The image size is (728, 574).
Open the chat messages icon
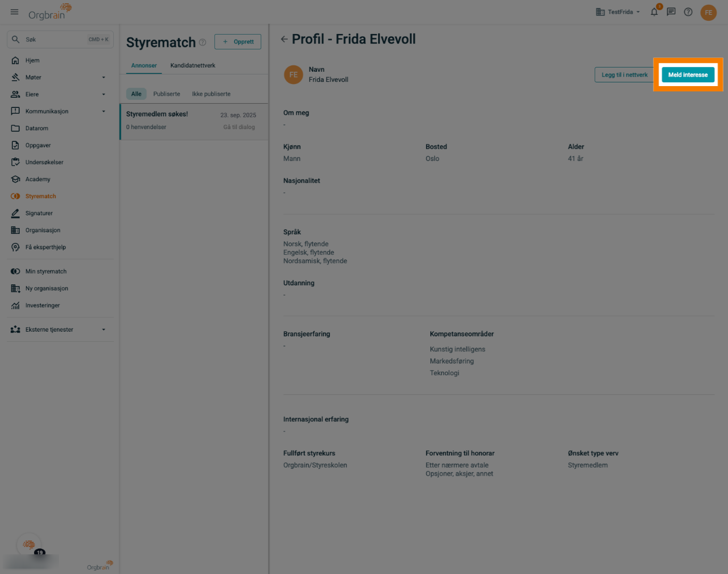click(671, 12)
